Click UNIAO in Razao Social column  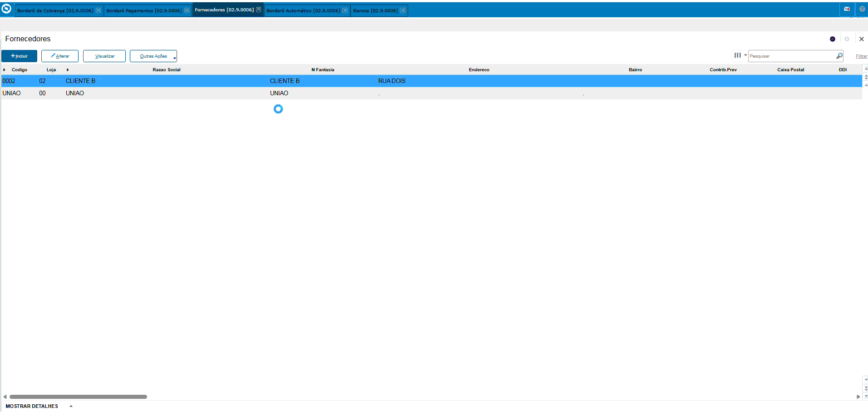[75, 93]
